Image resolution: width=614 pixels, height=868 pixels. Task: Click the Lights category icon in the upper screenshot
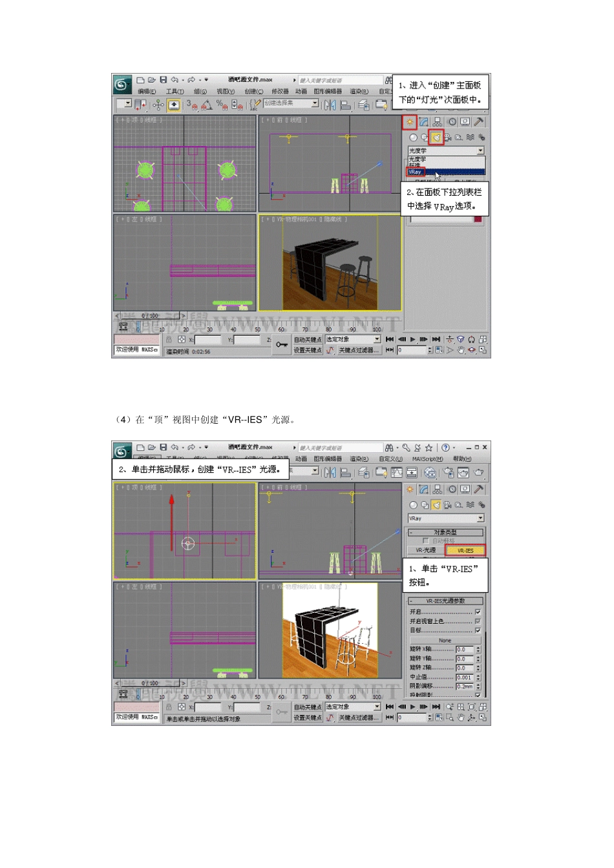coord(436,137)
